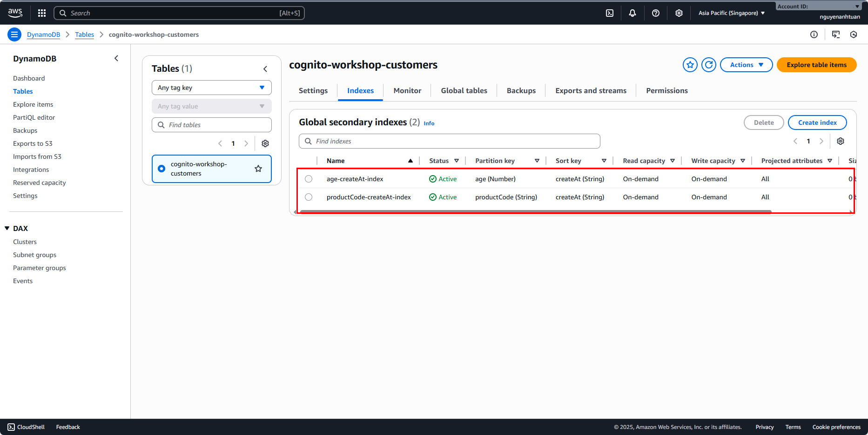The width and height of the screenshot is (868, 435).
Task: Click the horizontal scrollbar under indexes table
Action: (535, 211)
